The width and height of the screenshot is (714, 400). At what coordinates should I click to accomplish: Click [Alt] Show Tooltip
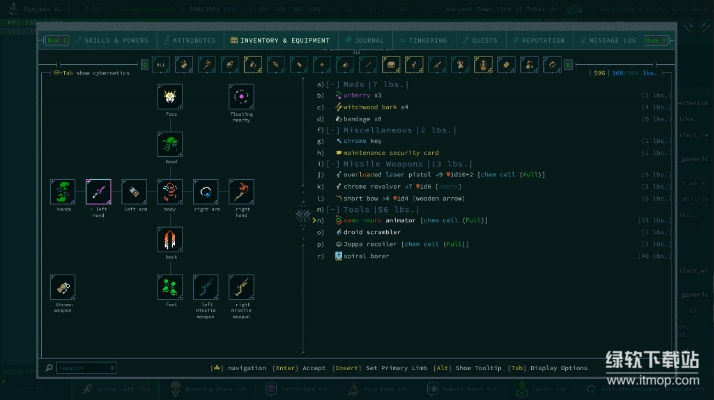[x=467, y=368]
